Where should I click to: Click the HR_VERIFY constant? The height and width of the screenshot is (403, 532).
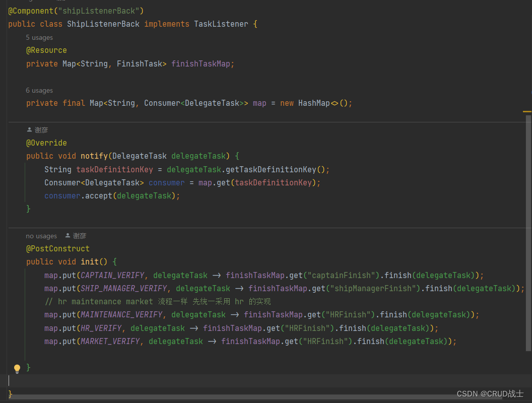click(x=101, y=328)
